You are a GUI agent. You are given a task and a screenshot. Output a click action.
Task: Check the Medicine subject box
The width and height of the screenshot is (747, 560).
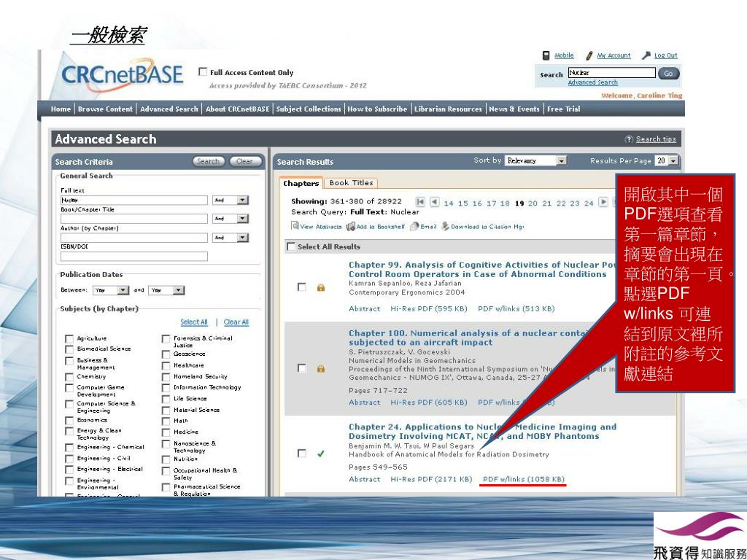coord(166,432)
